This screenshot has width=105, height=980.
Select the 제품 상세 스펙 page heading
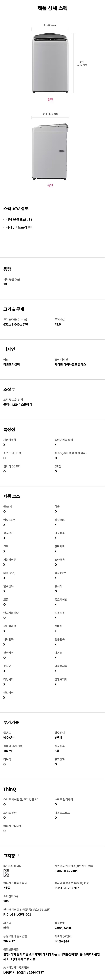pos(52,8)
